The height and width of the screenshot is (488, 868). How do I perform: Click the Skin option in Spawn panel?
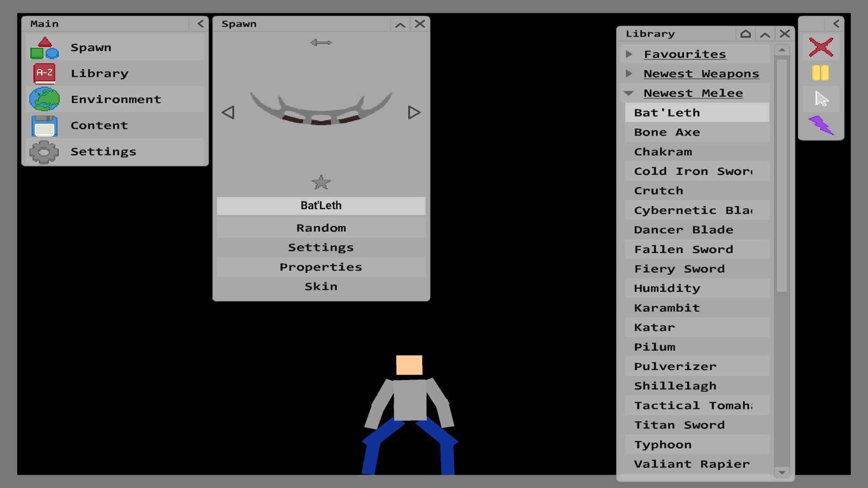point(321,286)
